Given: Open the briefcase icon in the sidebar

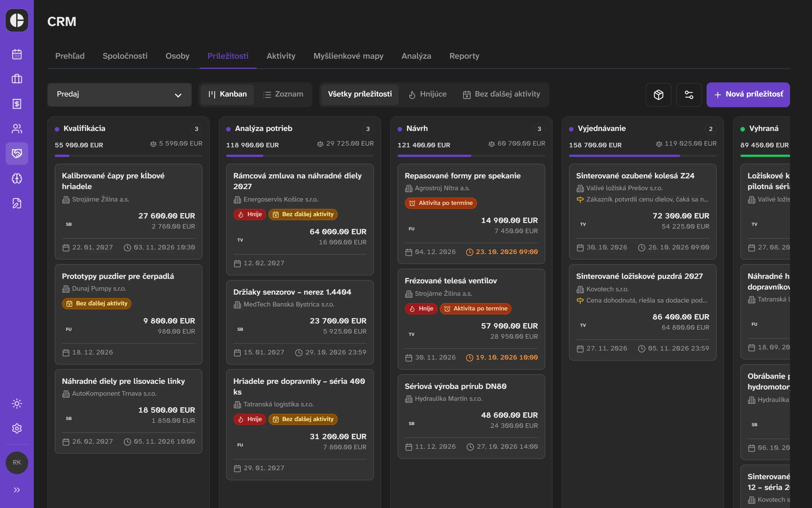Looking at the screenshot, I should (17, 79).
